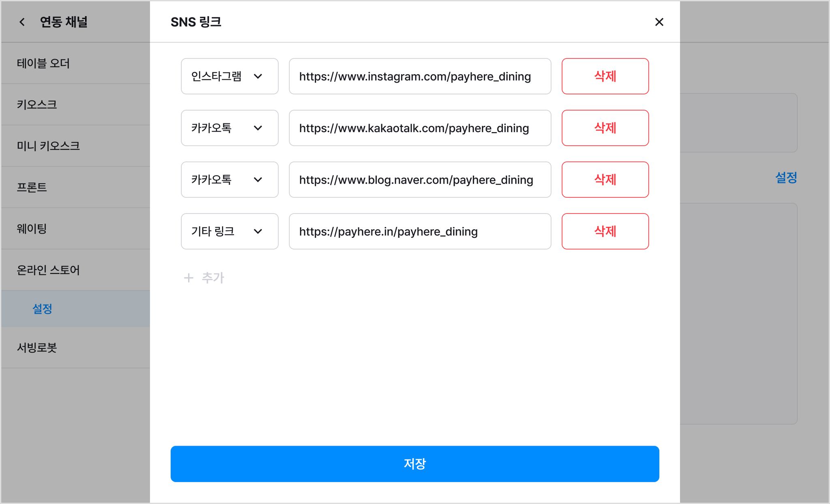Open the 카카오톡 dropdown beside the kakaotalk URL
Viewport: 830px width, 504px height.
click(229, 128)
